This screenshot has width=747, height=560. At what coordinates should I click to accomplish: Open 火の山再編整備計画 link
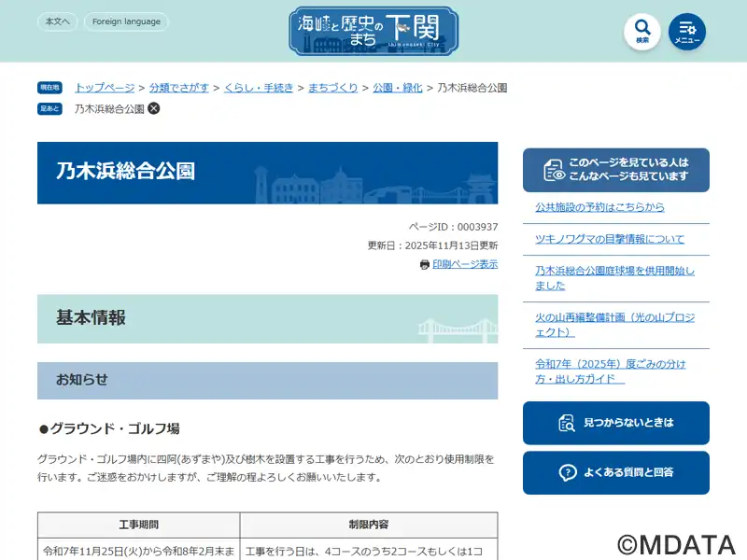[614, 325]
